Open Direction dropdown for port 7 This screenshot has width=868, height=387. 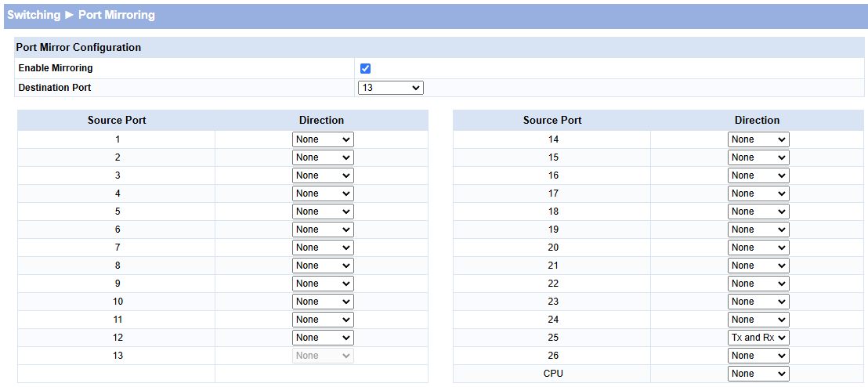click(x=323, y=248)
